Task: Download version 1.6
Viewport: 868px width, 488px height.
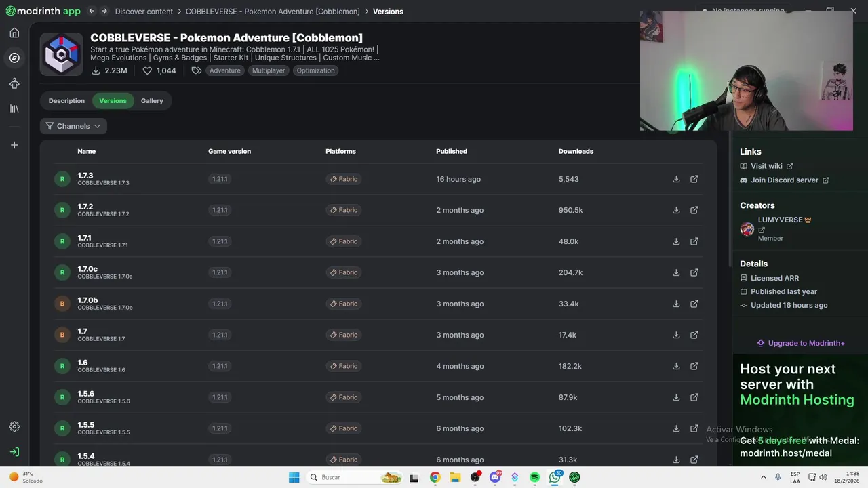Action: pyautogui.click(x=676, y=366)
